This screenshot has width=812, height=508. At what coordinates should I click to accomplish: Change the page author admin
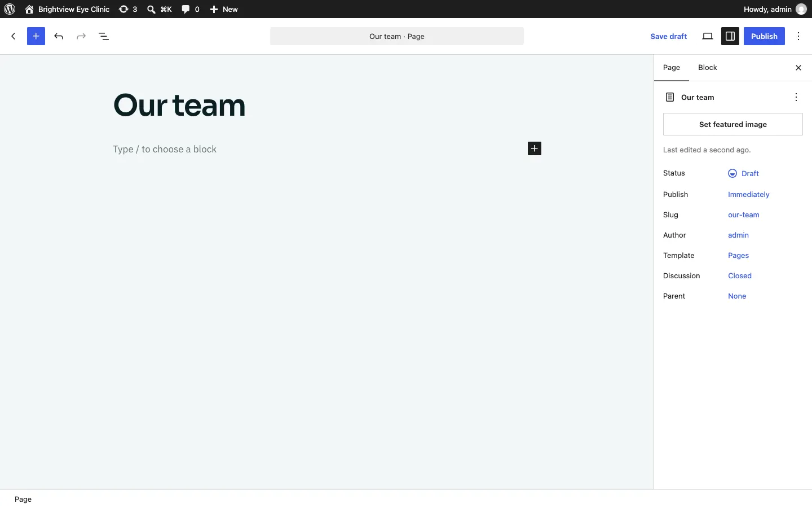739,235
